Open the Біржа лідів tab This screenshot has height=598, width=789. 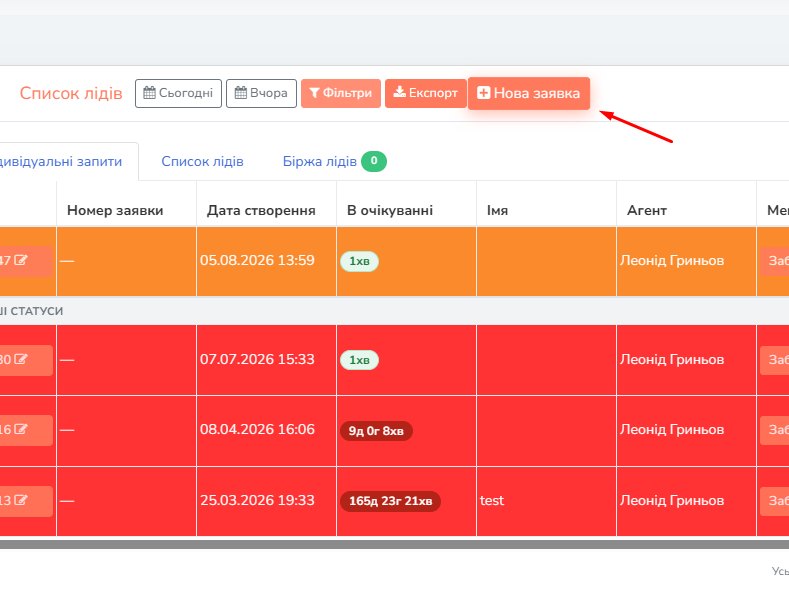click(320, 162)
